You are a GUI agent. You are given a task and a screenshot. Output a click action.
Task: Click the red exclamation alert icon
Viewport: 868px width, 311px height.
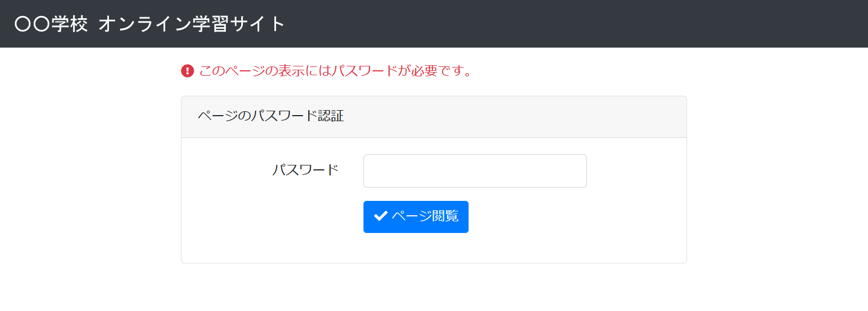tap(188, 71)
